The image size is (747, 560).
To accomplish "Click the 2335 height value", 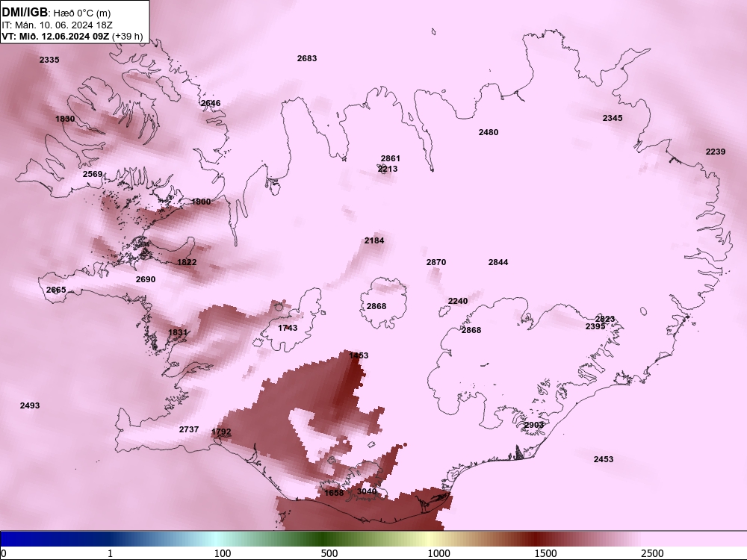I will tap(49, 60).
